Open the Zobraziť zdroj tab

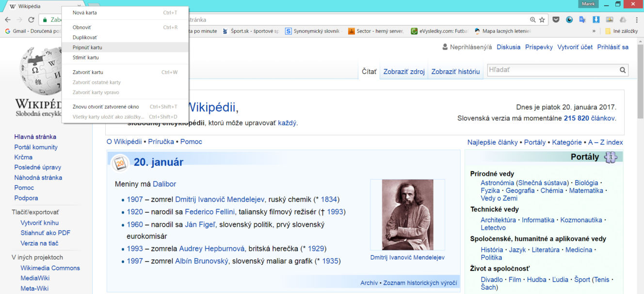click(x=404, y=72)
